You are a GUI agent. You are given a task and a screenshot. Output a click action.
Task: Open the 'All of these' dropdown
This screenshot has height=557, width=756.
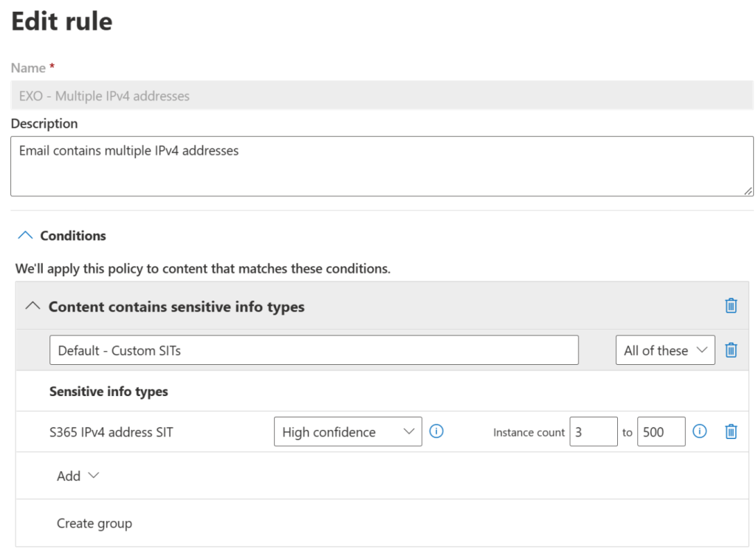pos(664,350)
